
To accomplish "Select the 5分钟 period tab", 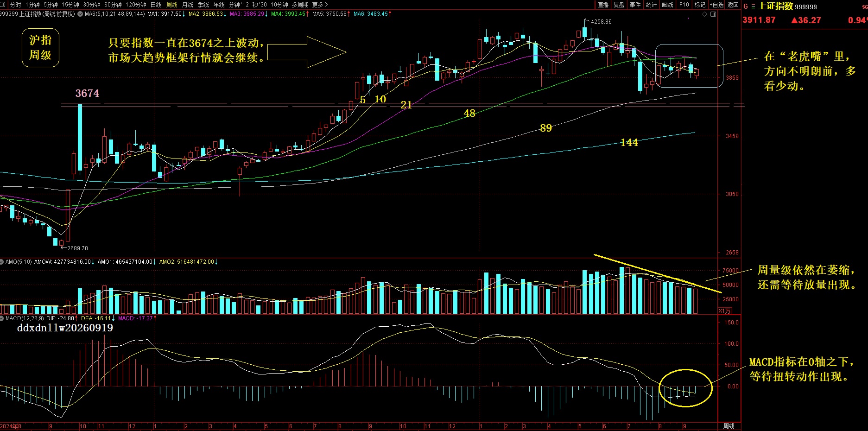I will [x=51, y=5].
